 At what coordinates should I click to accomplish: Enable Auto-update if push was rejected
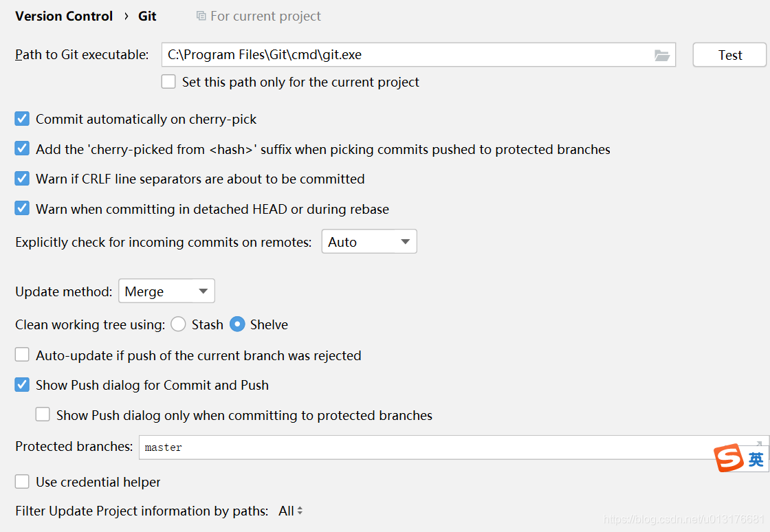point(23,355)
